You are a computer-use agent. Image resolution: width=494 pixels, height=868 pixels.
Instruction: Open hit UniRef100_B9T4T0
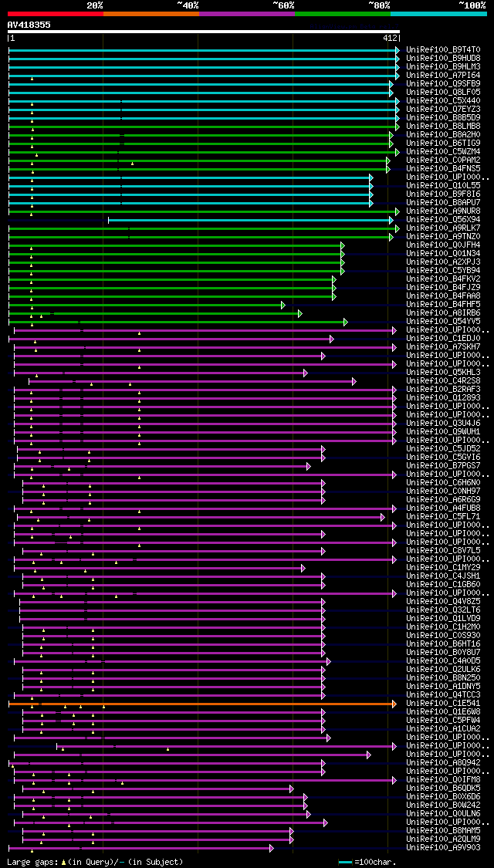[443, 49]
